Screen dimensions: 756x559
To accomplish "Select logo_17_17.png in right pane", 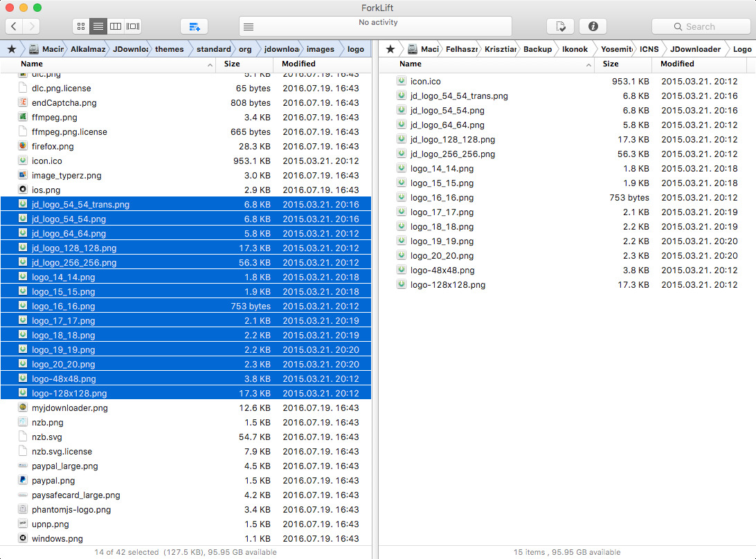I will (568, 212).
